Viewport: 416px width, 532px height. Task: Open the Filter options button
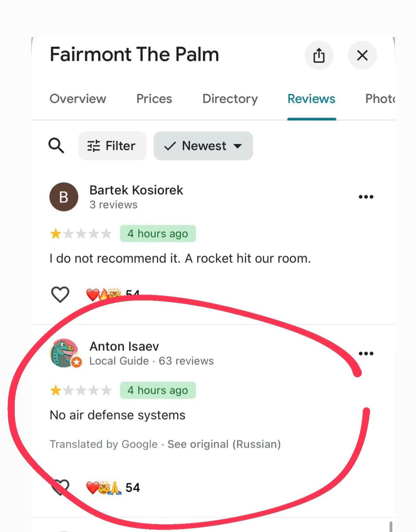coord(112,146)
